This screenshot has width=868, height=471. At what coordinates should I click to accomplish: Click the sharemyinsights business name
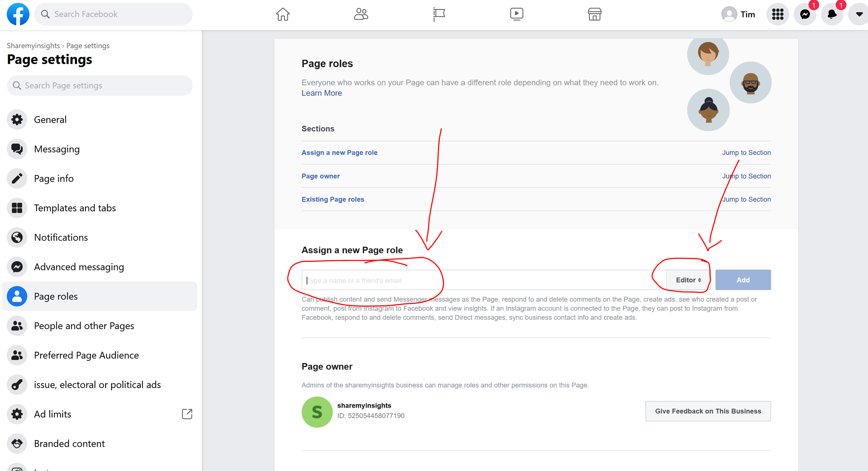point(364,406)
